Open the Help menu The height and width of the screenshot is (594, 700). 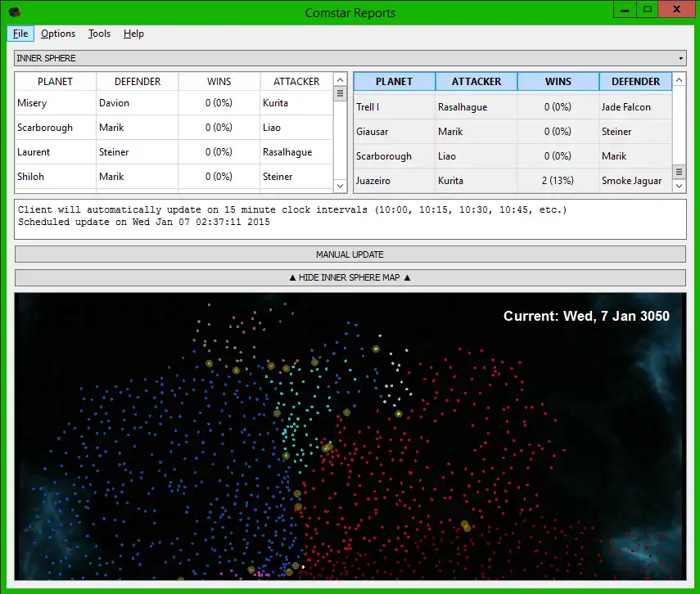pyautogui.click(x=133, y=34)
